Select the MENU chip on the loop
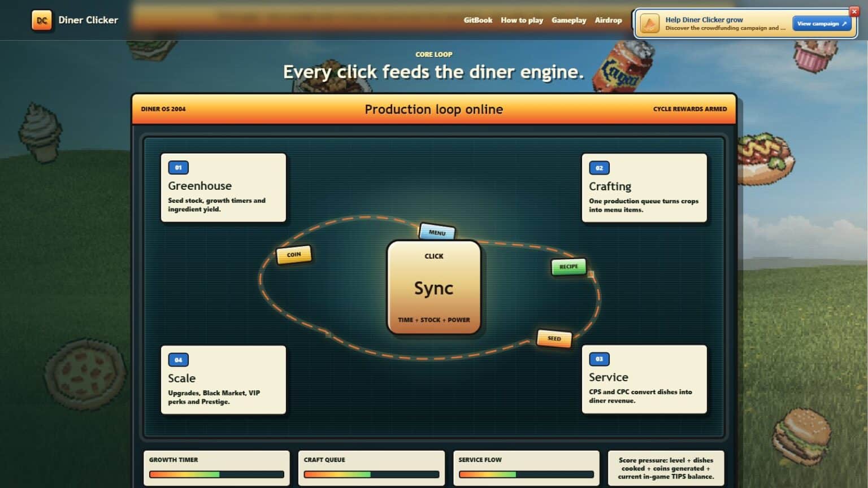868x488 pixels. click(x=437, y=232)
